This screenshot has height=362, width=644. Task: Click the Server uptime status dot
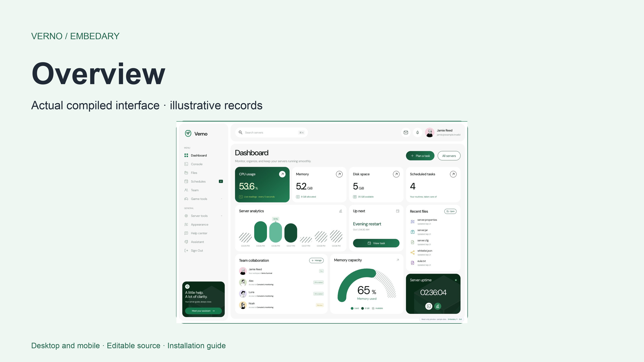pos(456,280)
